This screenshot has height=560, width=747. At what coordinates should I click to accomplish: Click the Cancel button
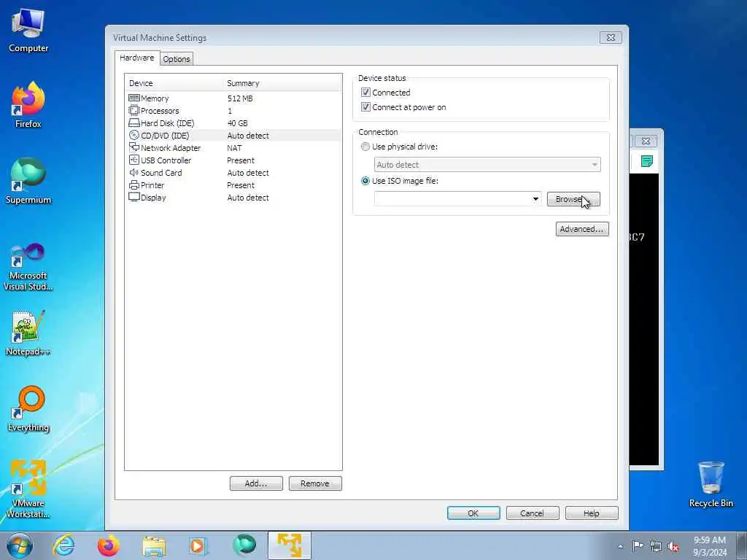tap(532, 513)
